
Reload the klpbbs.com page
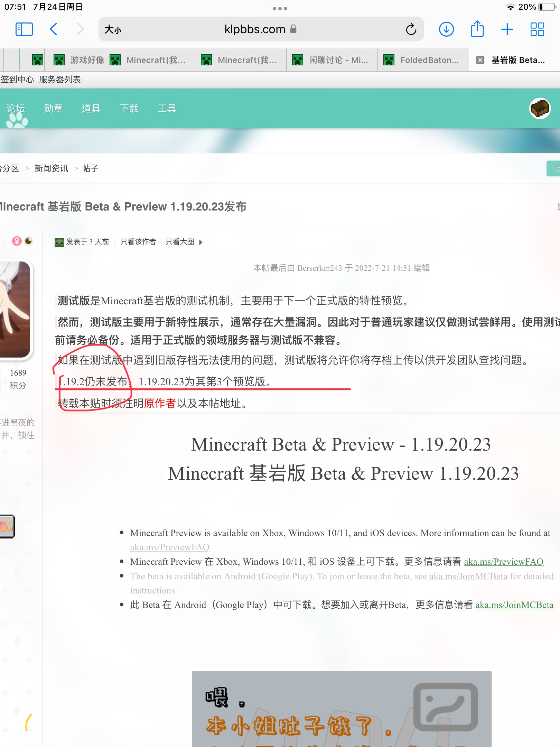pyautogui.click(x=411, y=29)
